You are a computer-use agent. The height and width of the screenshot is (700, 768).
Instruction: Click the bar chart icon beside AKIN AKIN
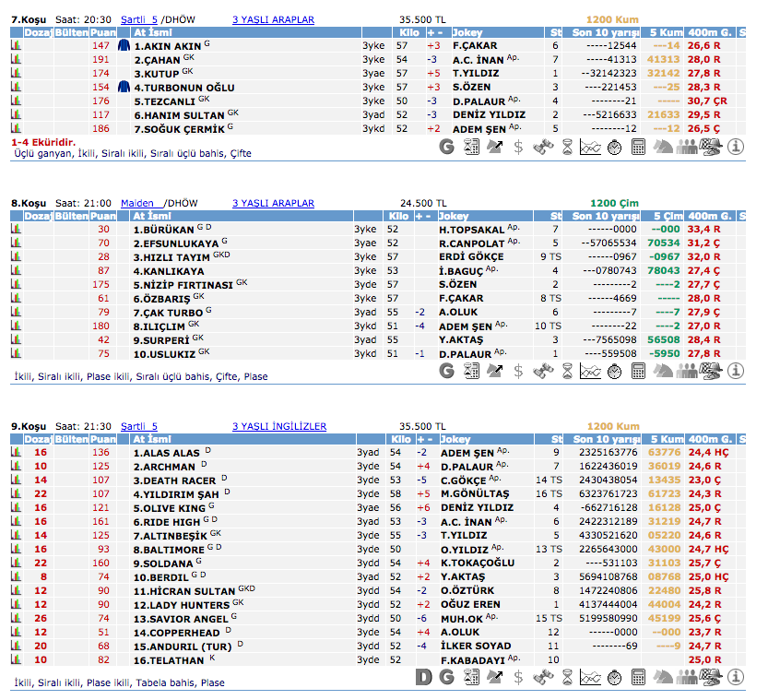[16, 45]
